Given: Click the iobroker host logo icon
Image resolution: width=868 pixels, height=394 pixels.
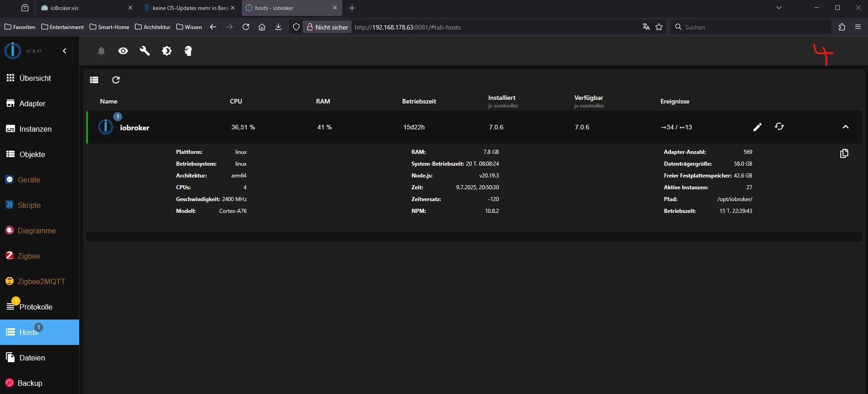Looking at the screenshot, I should click(x=105, y=127).
